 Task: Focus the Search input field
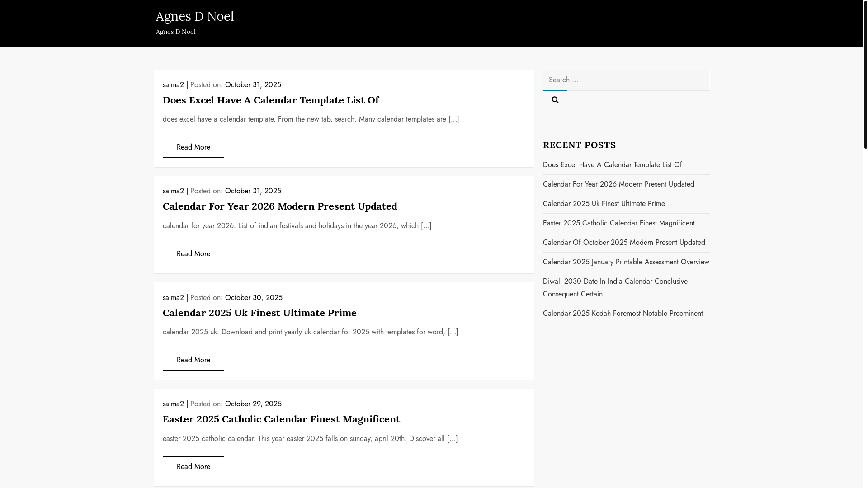pos(626,80)
